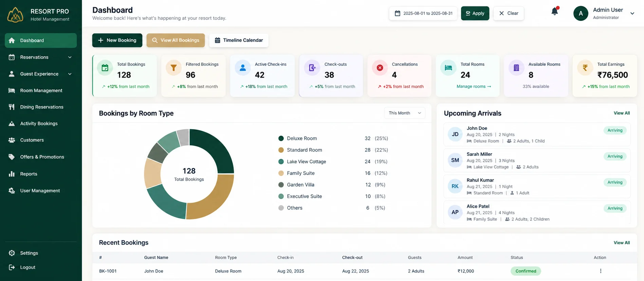Image resolution: width=644 pixels, height=281 pixels.
Task: Open action menu for booking BK-1001
Action: point(601,271)
